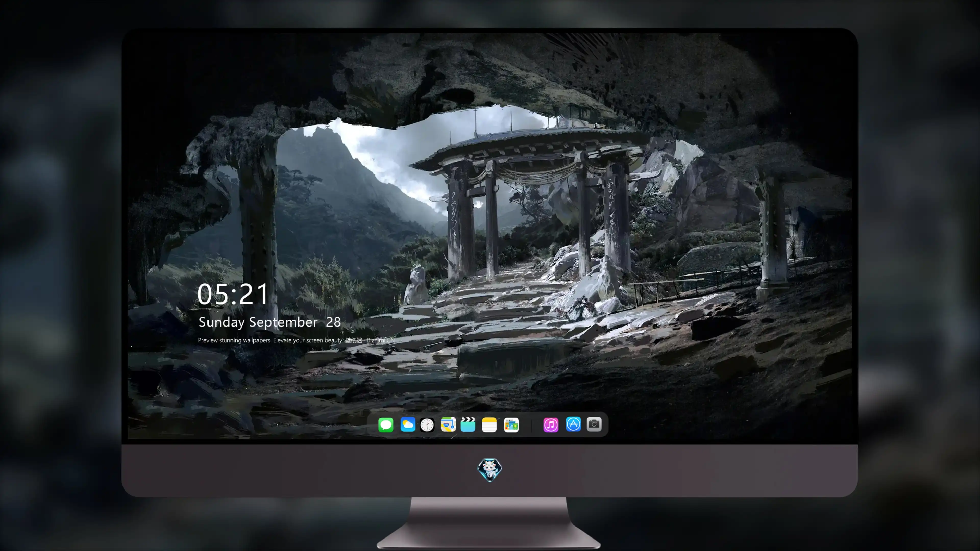The height and width of the screenshot is (551, 980).
Task: Click the divider line in the dock
Action: point(531,425)
